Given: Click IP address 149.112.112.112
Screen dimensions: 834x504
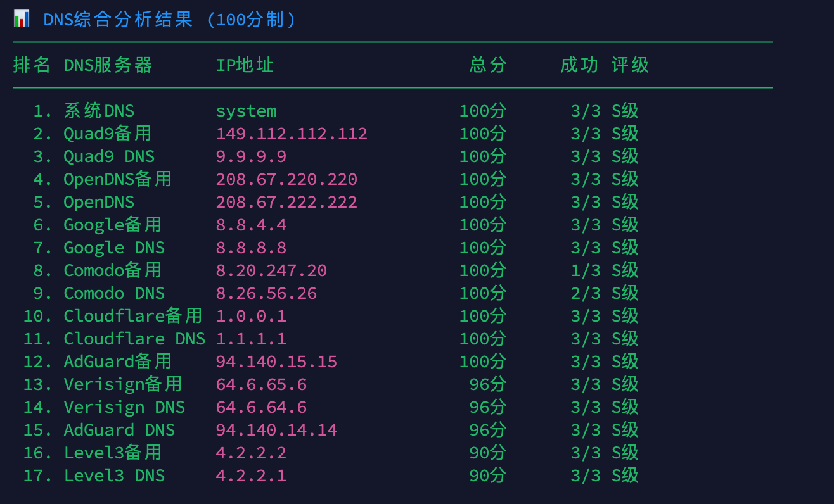Looking at the screenshot, I should 292,134.
